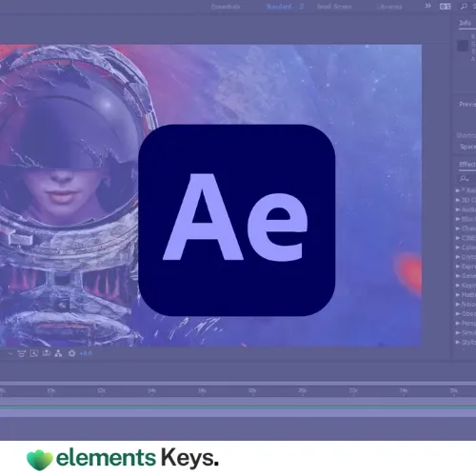
Task: Switch to the Small Screen workspace
Action: 334,7
